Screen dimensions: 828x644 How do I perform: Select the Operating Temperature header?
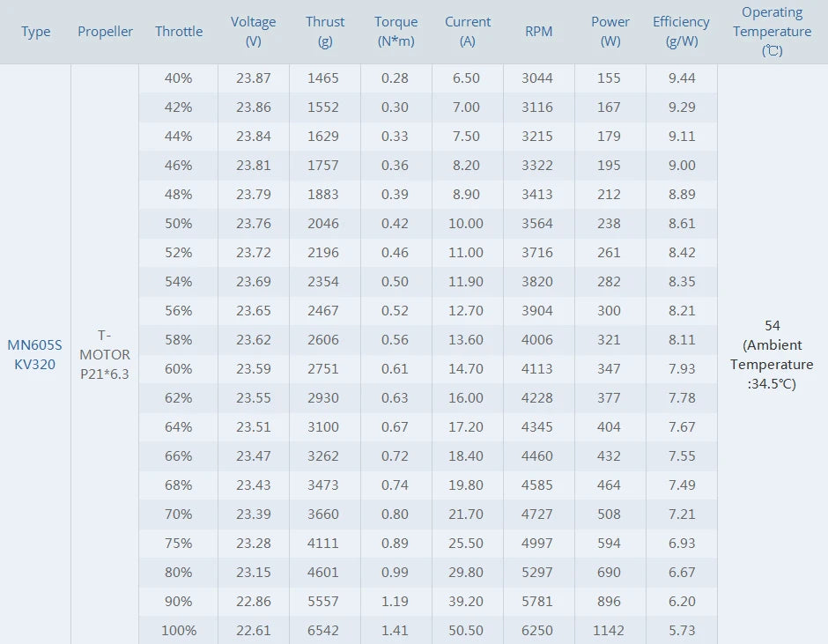coord(772,32)
